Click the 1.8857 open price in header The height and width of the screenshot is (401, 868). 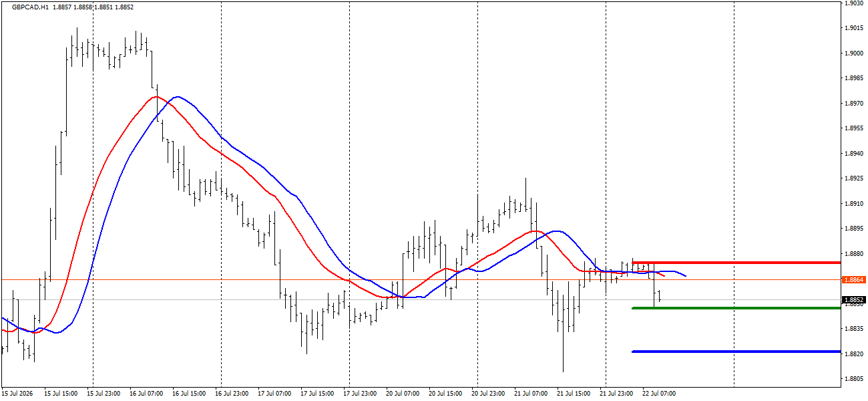click(x=62, y=7)
